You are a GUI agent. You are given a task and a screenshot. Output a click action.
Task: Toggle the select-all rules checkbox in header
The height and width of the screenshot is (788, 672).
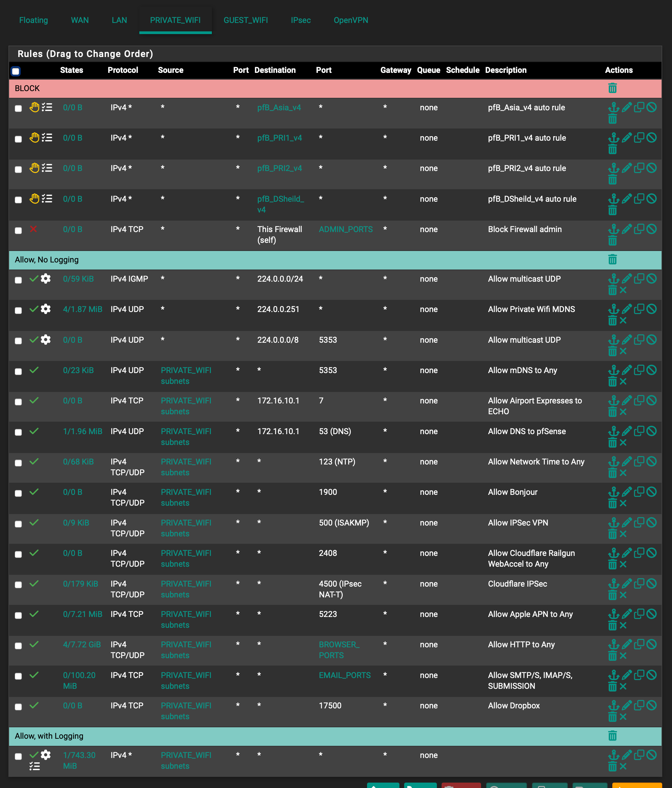pyautogui.click(x=16, y=71)
